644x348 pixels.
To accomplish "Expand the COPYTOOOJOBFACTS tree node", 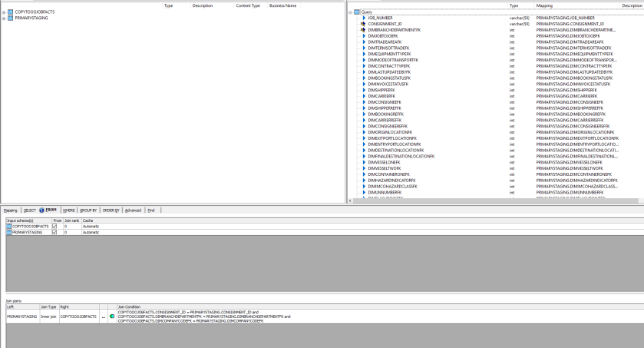I will click(x=4, y=12).
